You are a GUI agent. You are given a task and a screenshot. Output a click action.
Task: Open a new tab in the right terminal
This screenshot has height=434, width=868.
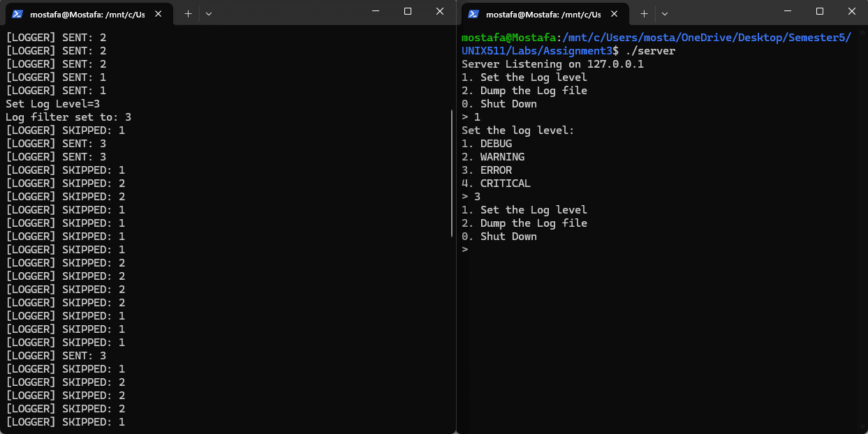pos(644,14)
